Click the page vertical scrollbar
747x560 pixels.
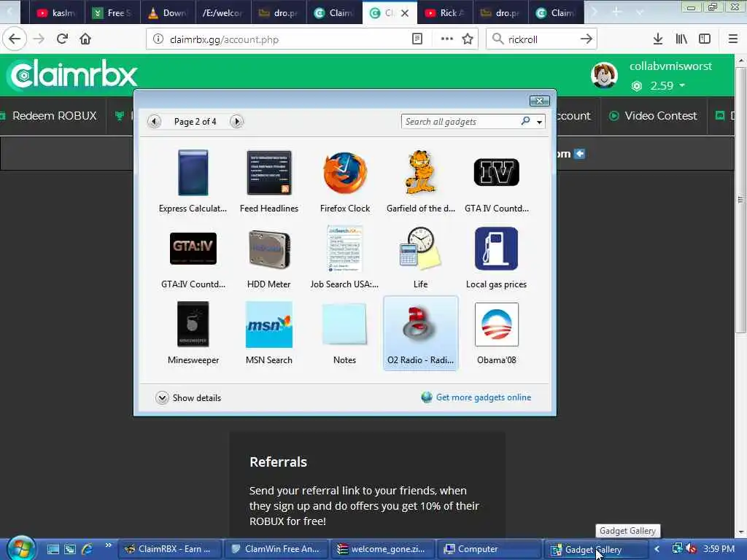pyautogui.click(x=740, y=200)
